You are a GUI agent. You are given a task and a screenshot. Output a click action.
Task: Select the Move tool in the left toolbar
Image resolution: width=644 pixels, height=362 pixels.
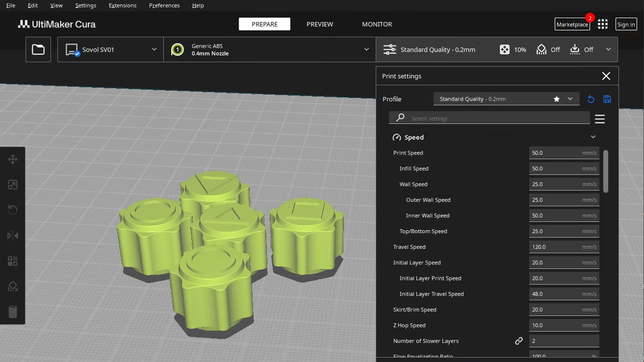tap(13, 159)
